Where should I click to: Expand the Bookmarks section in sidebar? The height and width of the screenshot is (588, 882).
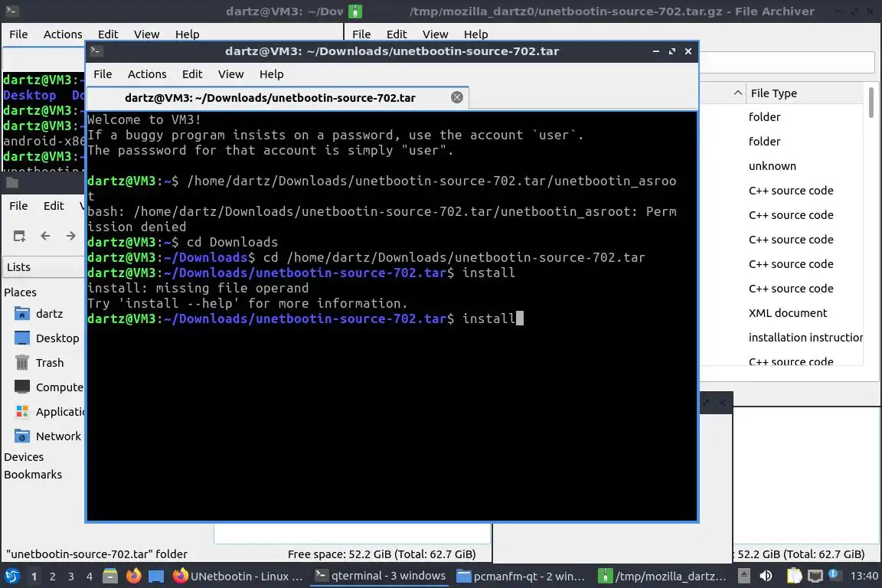point(33,475)
